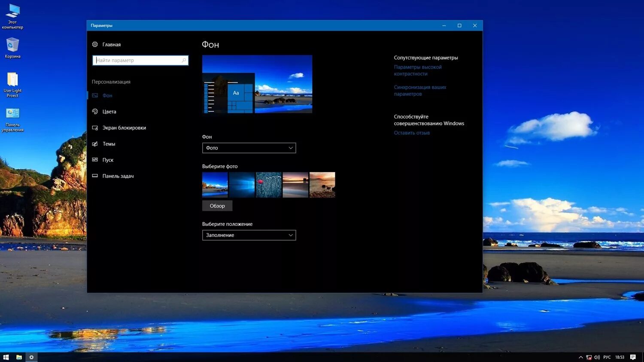Click the Фон sidebar icon
644x362 pixels.
(95, 95)
